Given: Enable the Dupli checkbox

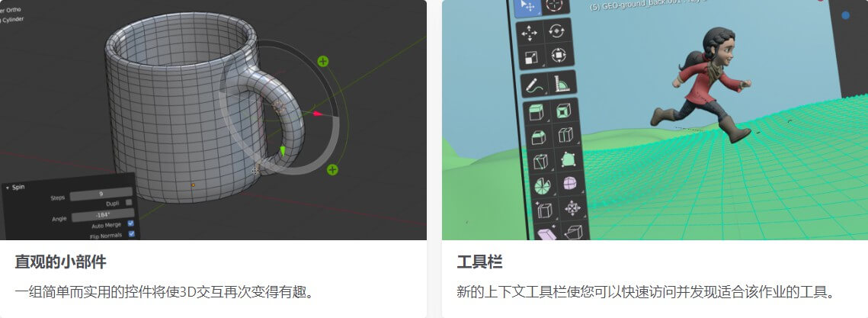Looking at the screenshot, I should (129, 203).
